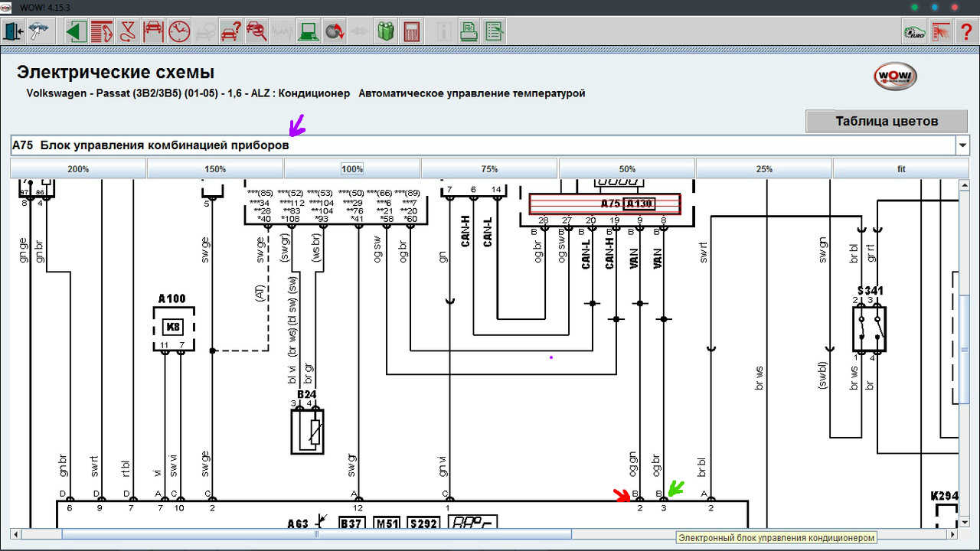This screenshot has width=980, height=551.
Task: Click the K294 component label
Action: pyautogui.click(x=944, y=495)
